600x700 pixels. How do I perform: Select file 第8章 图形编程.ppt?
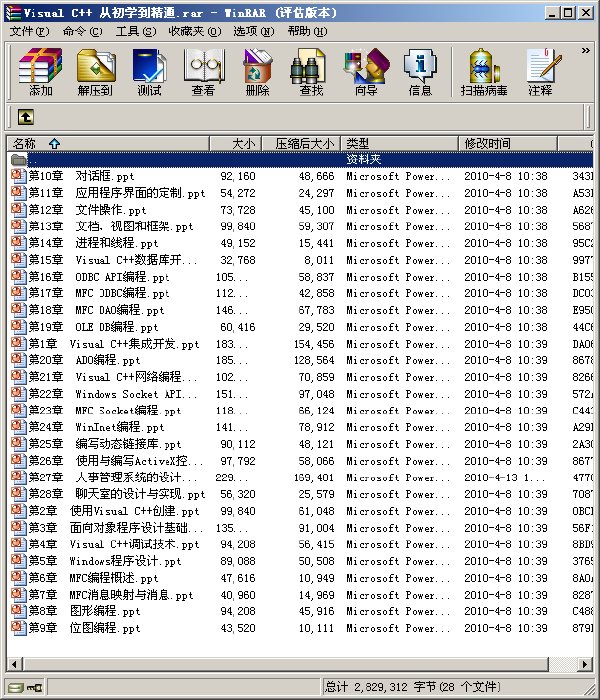pyautogui.click(x=84, y=611)
